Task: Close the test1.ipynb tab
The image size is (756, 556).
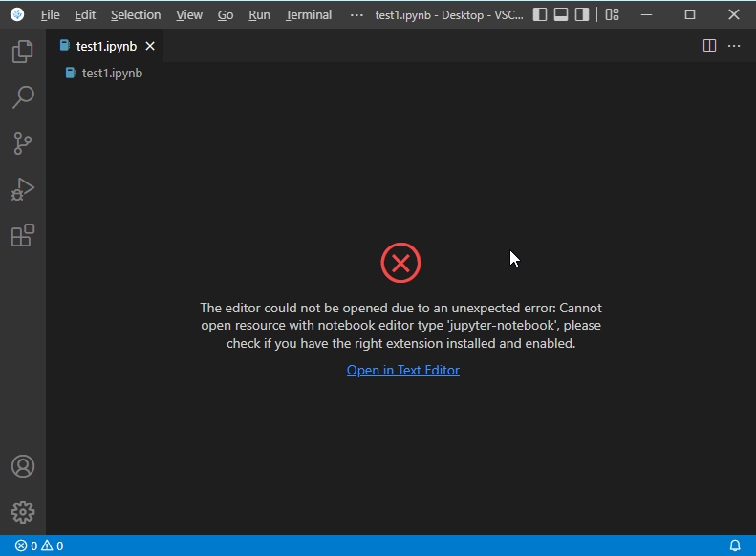Action: 150,46
